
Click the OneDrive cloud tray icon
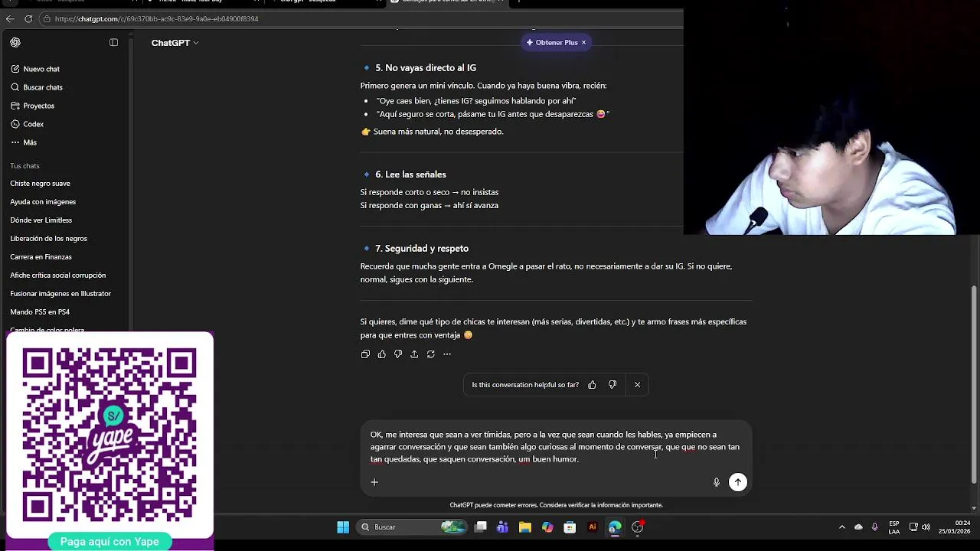coord(858,527)
